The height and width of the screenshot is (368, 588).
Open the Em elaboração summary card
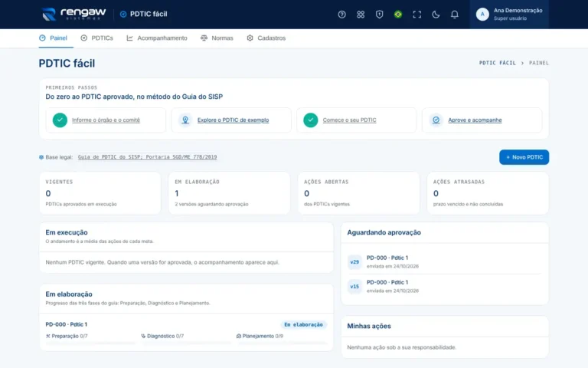pos(229,193)
